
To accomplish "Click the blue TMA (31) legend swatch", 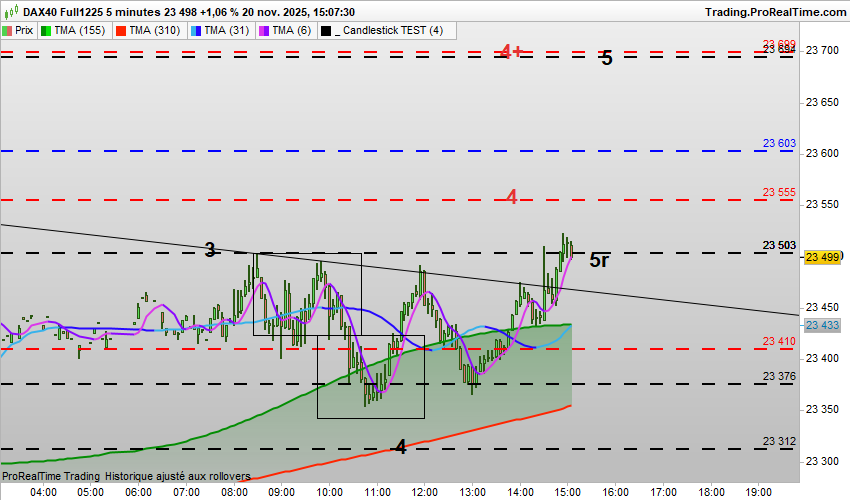I will 196,31.
